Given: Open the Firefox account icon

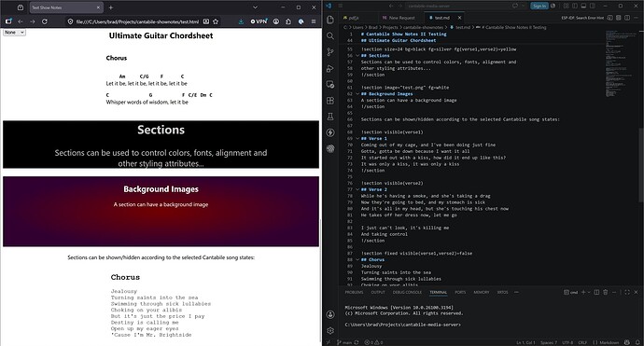Looking at the screenshot, I should [276, 21].
